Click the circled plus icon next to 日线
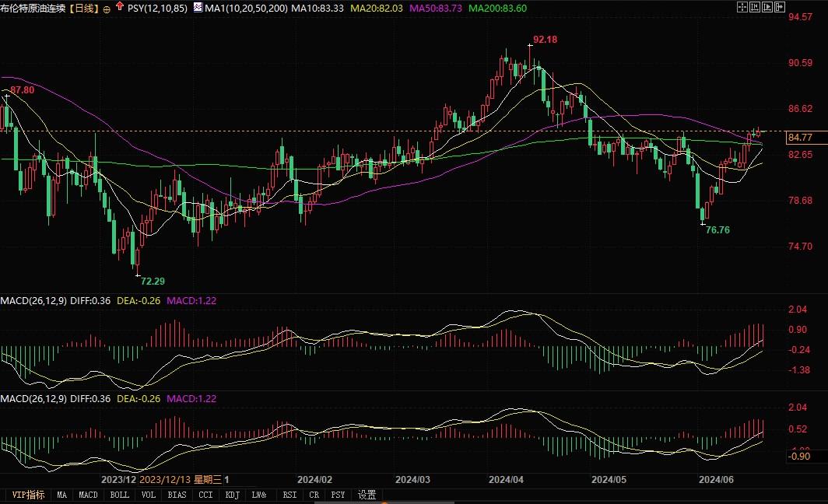The height and width of the screenshot is (504, 828). 108,7
